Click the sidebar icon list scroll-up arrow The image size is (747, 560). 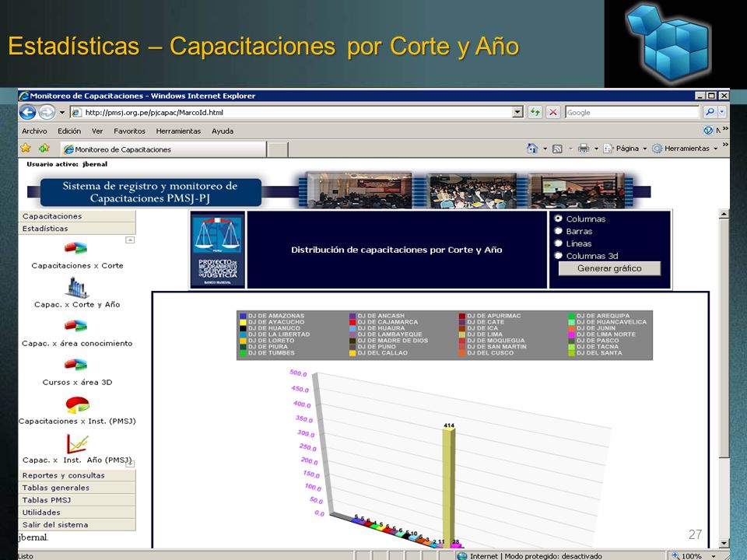[x=130, y=240]
